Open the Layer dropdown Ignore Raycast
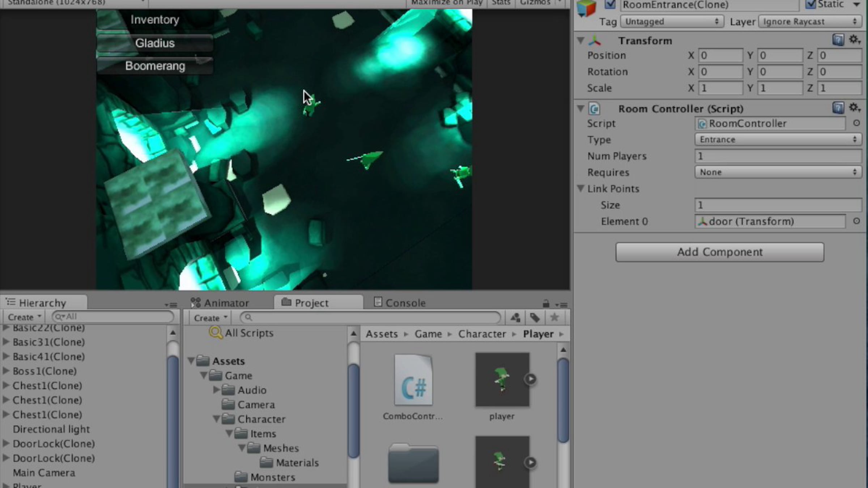Image resolution: width=868 pixels, height=488 pixels. [x=809, y=21]
